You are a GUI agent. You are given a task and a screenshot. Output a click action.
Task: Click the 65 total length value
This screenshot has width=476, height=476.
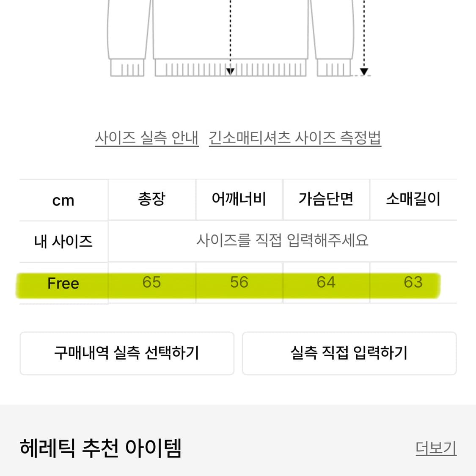[x=151, y=282]
